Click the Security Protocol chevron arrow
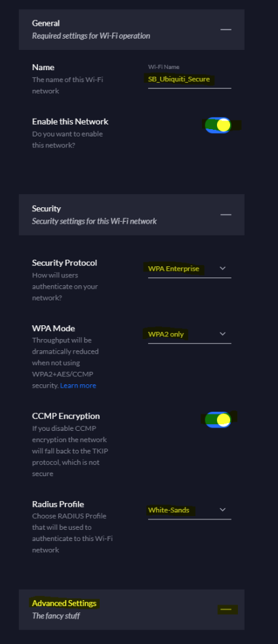 coord(222,268)
